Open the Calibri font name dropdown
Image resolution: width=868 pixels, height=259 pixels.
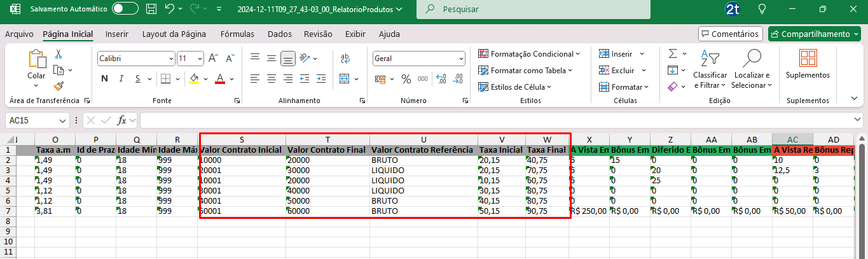(x=136, y=59)
